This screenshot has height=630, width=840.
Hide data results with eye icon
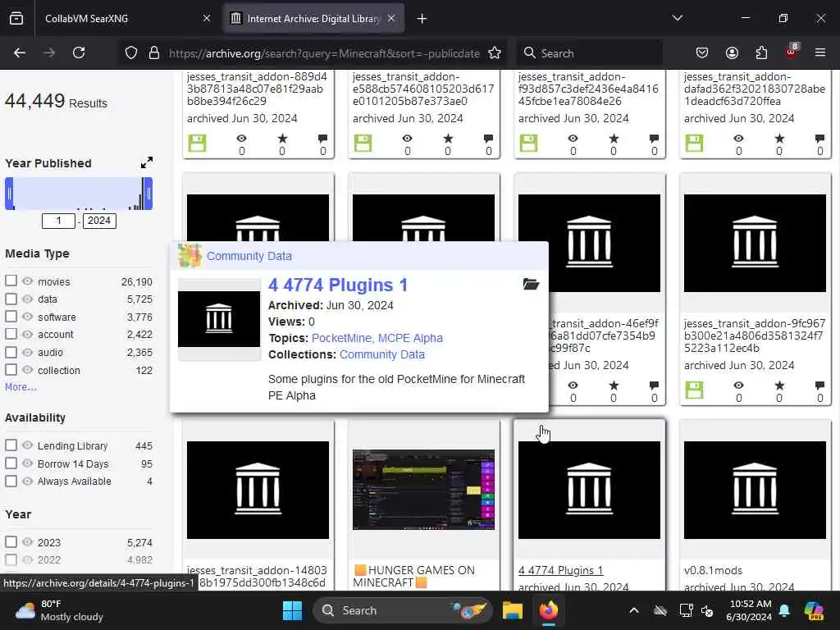pyautogui.click(x=27, y=299)
